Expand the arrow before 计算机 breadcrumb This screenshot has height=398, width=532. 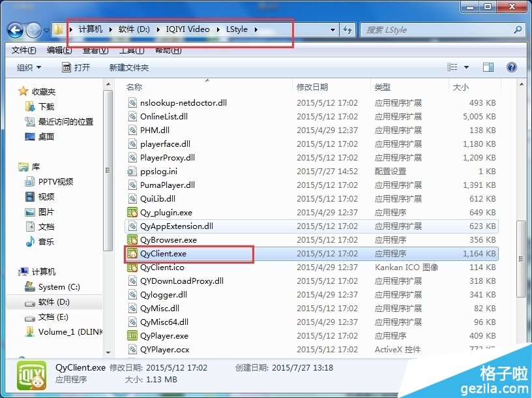(71, 29)
